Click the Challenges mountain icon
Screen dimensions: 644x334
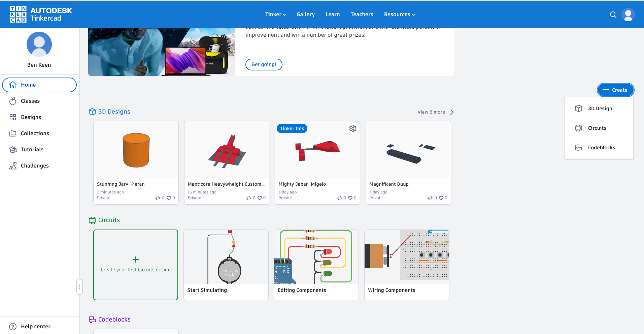click(x=13, y=166)
